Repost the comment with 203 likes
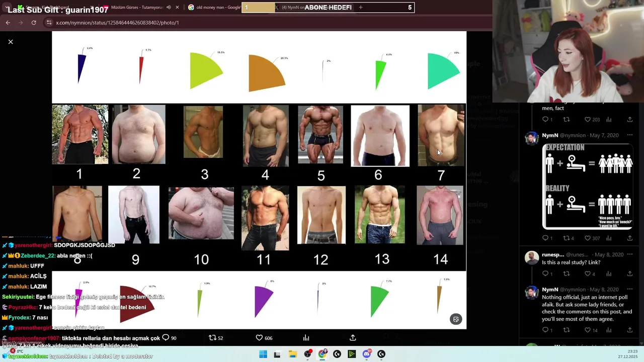Viewport: 644px width, 362px height. point(566,120)
